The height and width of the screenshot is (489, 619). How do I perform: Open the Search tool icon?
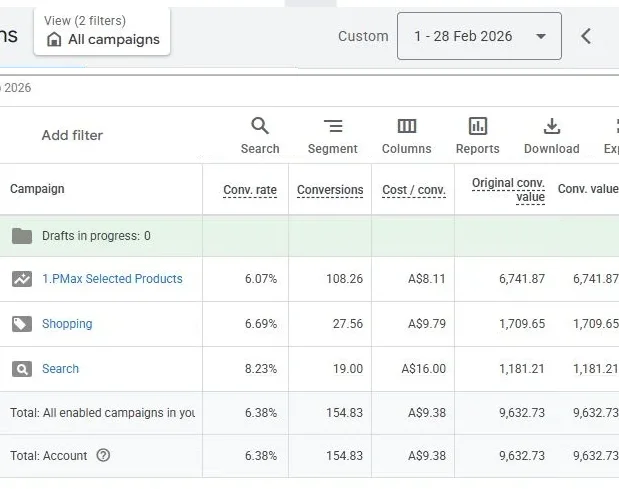pos(260,126)
